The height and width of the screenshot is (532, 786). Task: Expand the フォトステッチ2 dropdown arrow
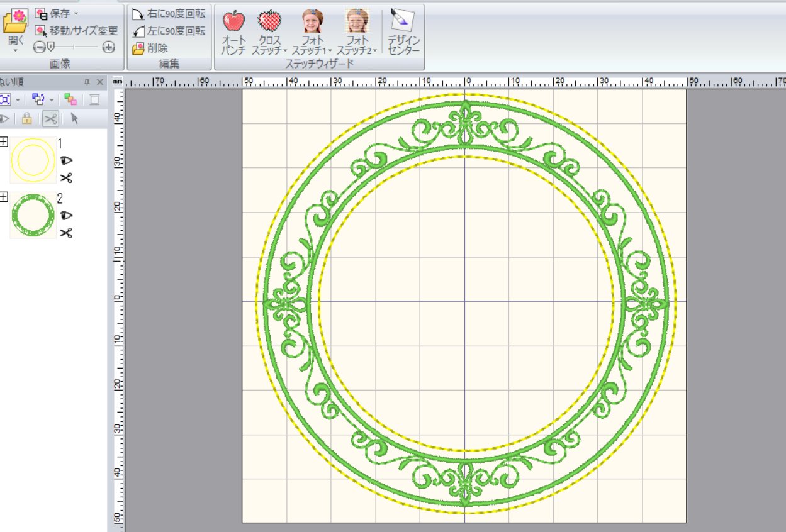pyautogui.click(x=375, y=51)
